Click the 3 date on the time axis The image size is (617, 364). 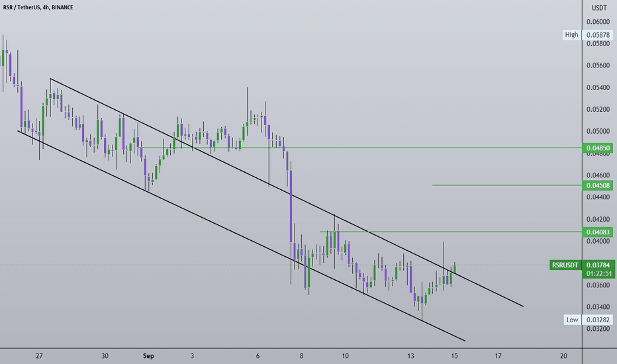193,356
